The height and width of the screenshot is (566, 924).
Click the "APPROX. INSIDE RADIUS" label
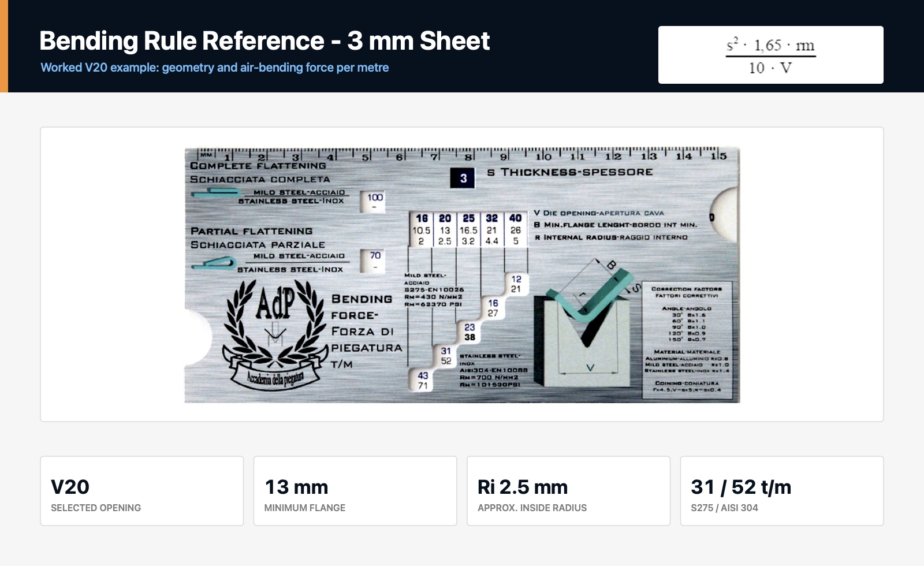(532, 508)
